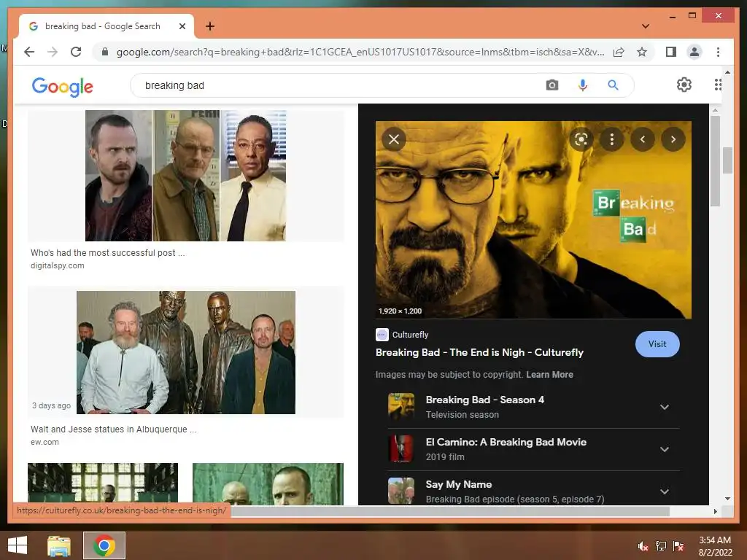The width and height of the screenshot is (747, 560).
Task: Click the Learn More copyright link
Action: point(549,375)
